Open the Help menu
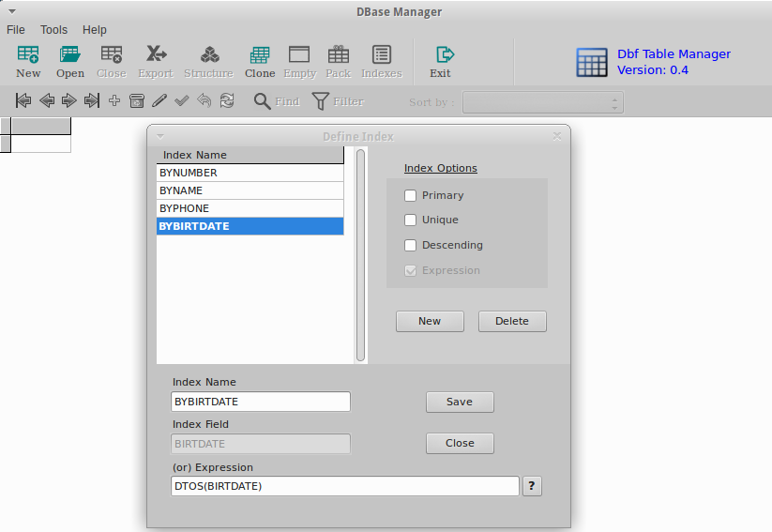This screenshot has height=532, width=772. pos(94,30)
